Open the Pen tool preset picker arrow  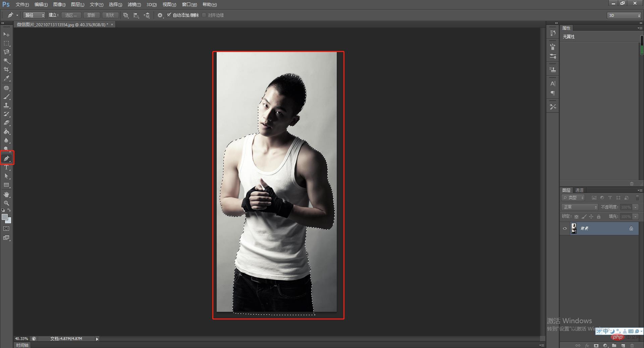(17, 15)
